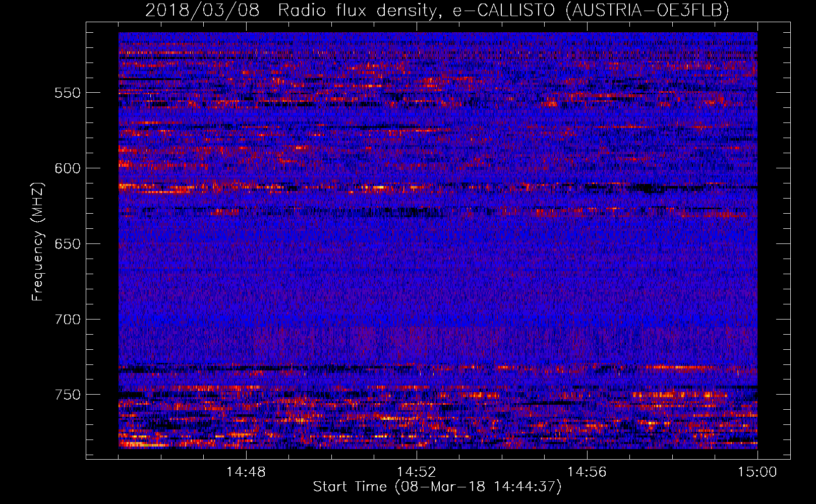The width and height of the screenshot is (816, 504).
Task: Click the plot title date 2018/03/08
Action: point(203,10)
